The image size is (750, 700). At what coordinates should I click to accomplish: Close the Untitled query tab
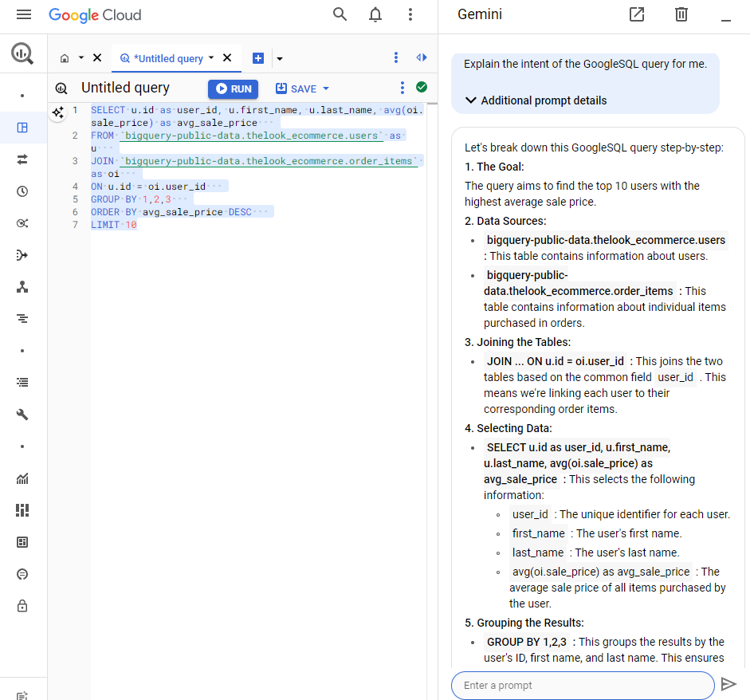(227, 58)
